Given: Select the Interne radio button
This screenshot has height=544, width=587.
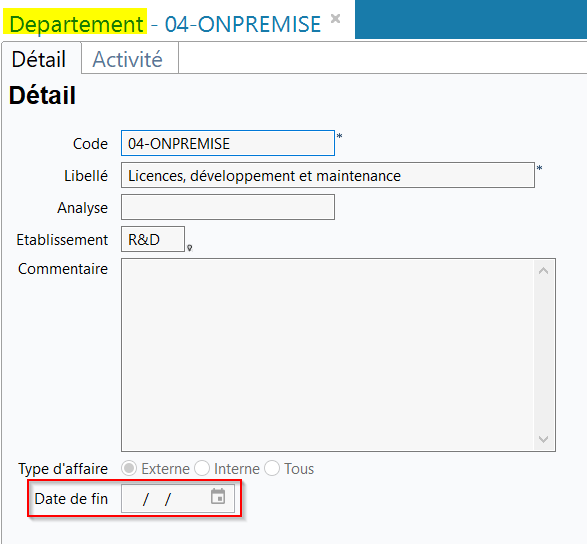Looking at the screenshot, I should coord(202,468).
